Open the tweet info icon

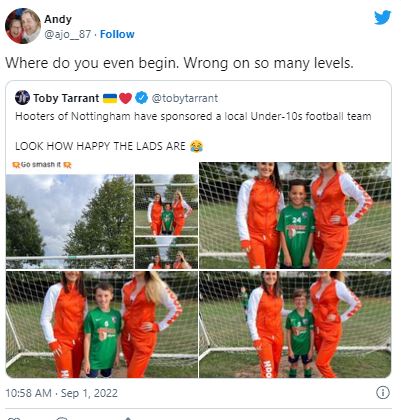click(383, 393)
